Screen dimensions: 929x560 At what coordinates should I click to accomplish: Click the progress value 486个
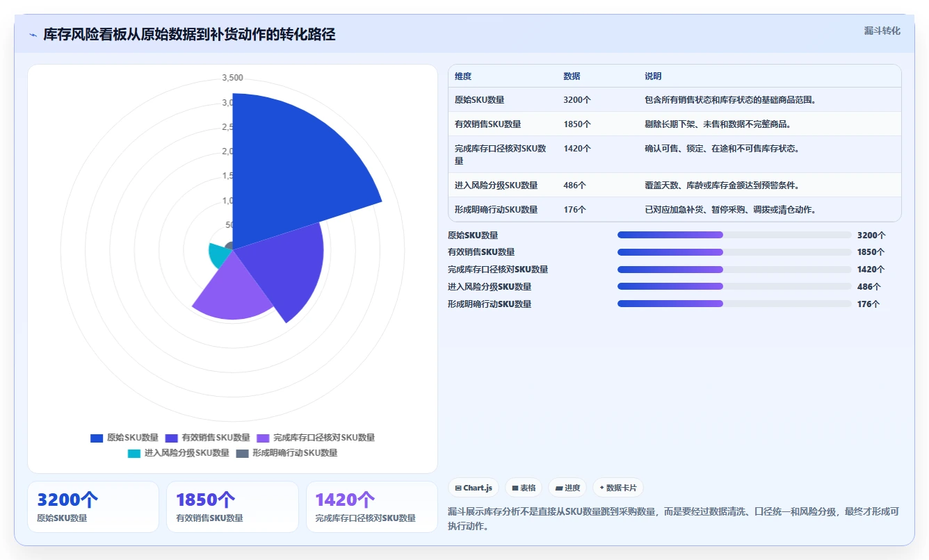click(x=869, y=287)
